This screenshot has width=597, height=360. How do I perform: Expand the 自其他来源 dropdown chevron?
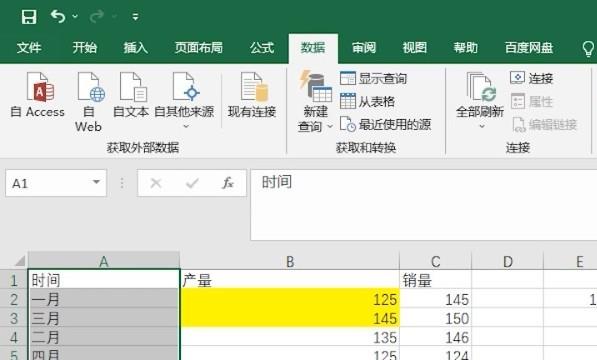click(x=186, y=126)
